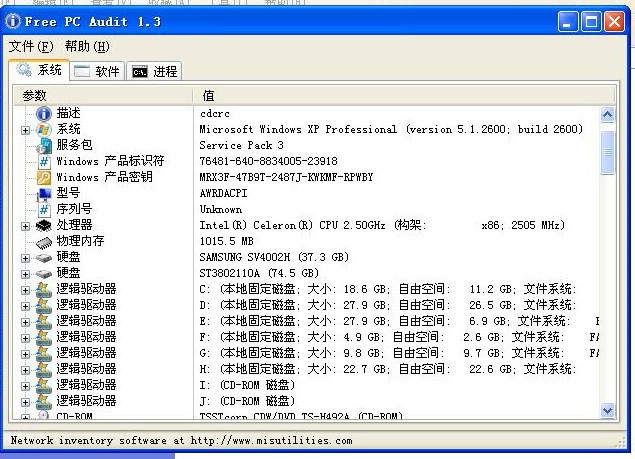Select product key value 'MRX3F-47B9T-2487J-KWKMF-RPWBY'

click(286, 177)
